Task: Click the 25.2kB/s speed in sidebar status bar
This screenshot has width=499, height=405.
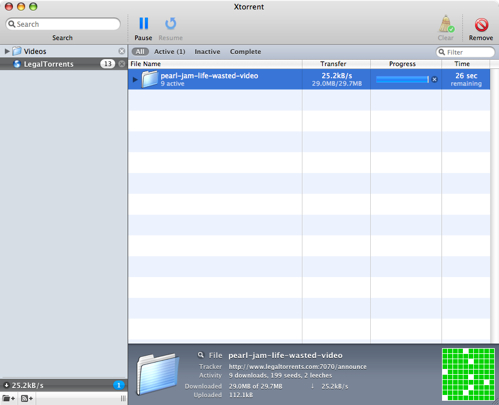Action: pos(28,385)
